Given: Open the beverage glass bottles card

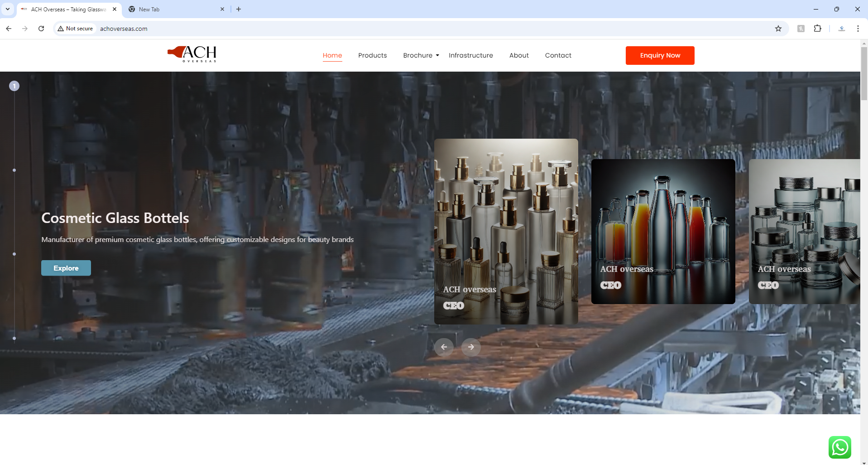Looking at the screenshot, I should (663, 232).
